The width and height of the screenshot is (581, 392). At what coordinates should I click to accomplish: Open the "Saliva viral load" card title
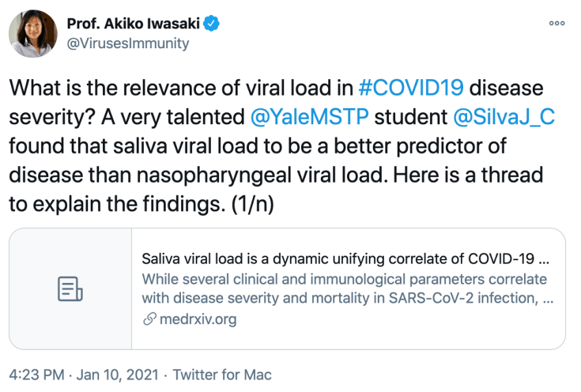[345, 259]
